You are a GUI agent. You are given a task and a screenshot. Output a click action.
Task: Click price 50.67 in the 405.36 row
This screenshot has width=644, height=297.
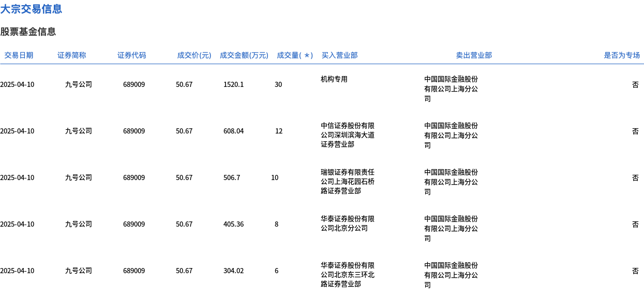tap(184, 224)
